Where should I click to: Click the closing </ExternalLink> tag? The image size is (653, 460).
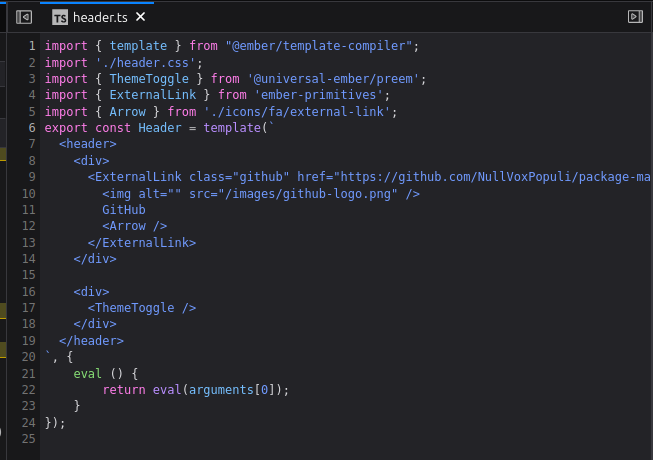click(142, 243)
